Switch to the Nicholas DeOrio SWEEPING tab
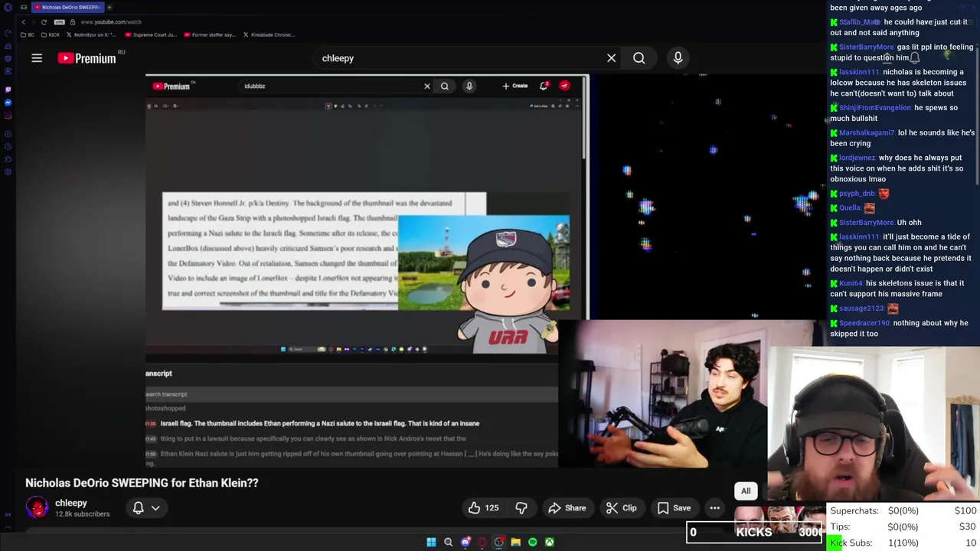The height and width of the screenshot is (551, 980). (x=67, y=7)
